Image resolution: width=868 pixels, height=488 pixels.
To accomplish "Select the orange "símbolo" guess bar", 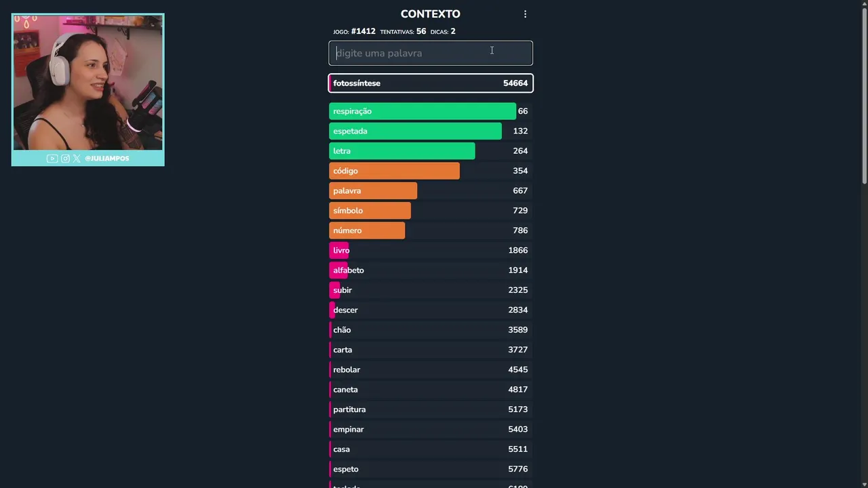I will (x=370, y=211).
